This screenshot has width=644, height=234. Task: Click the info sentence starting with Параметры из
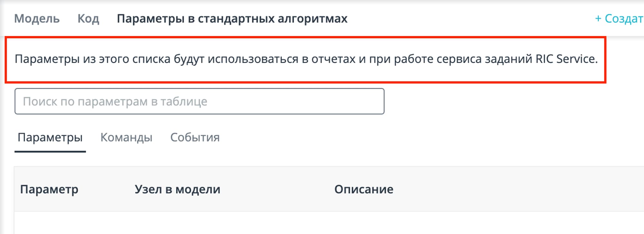click(306, 59)
